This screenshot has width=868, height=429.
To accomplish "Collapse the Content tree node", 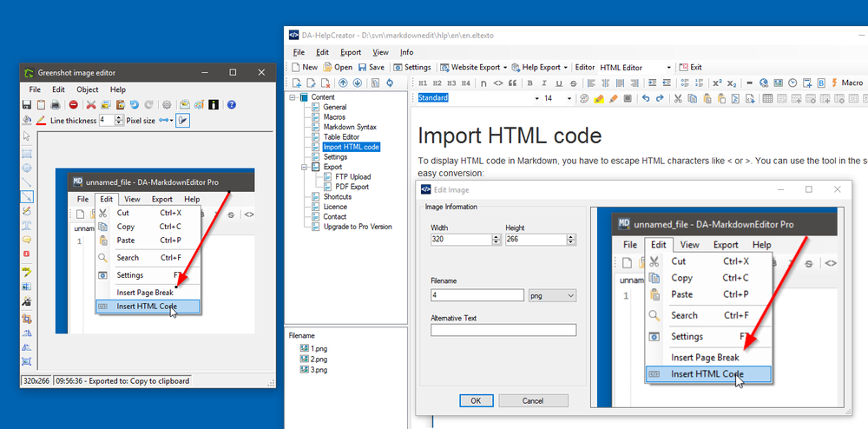I will tap(292, 97).
